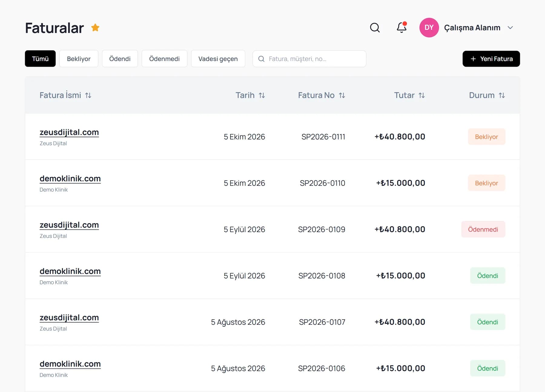Sort by Fatura İsmi arrows icon
545x392 pixels.
88,95
